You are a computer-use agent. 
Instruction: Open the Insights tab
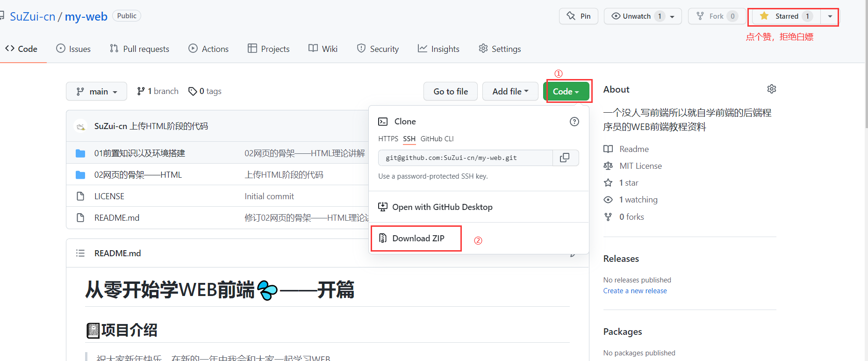(x=438, y=49)
